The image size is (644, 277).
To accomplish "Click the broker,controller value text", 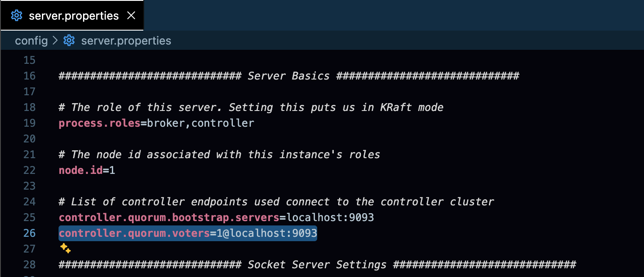I will coord(201,123).
